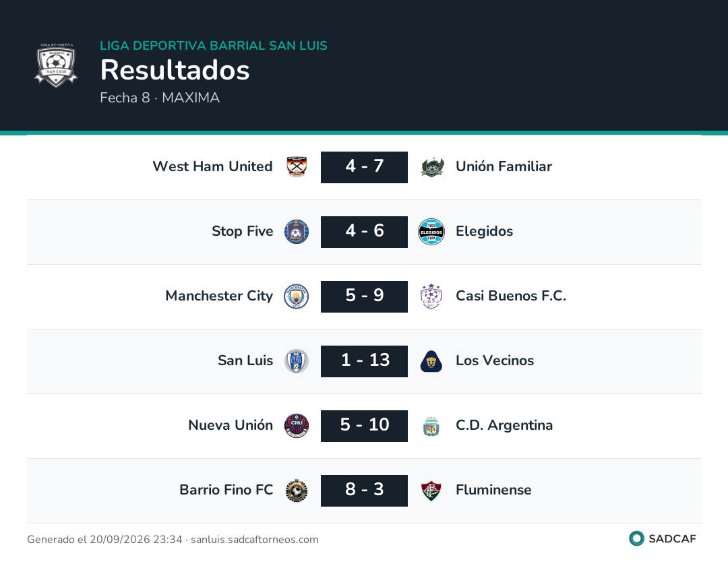Select the Los Vecinos team name
Screen dimensions: 728x574
(495, 360)
